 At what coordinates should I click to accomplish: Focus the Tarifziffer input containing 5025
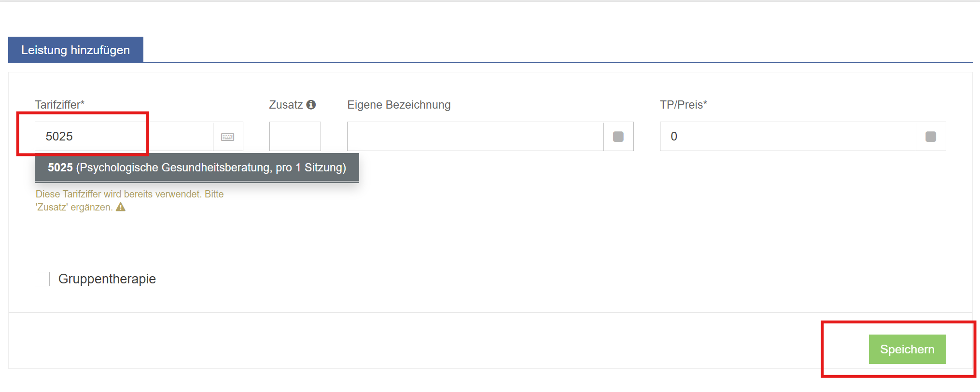coord(124,137)
